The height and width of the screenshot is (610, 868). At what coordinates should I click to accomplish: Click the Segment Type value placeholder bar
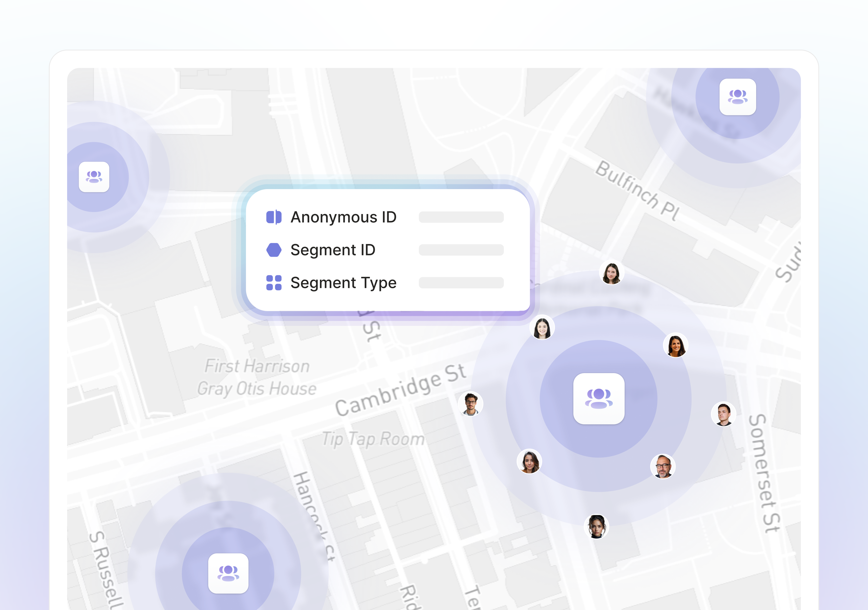(x=461, y=283)
